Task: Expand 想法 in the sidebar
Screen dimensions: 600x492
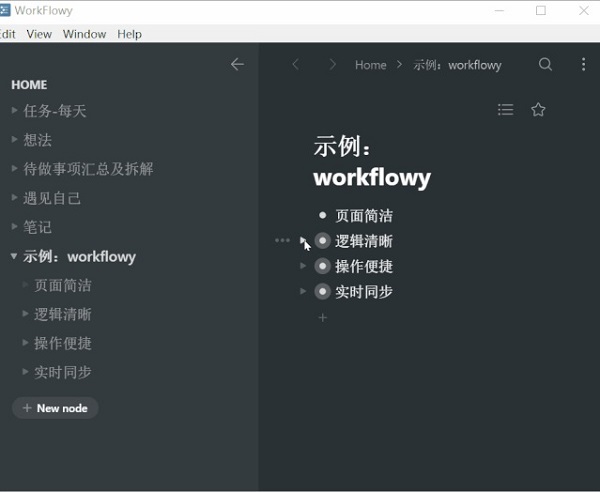Action: coord(15,139)
